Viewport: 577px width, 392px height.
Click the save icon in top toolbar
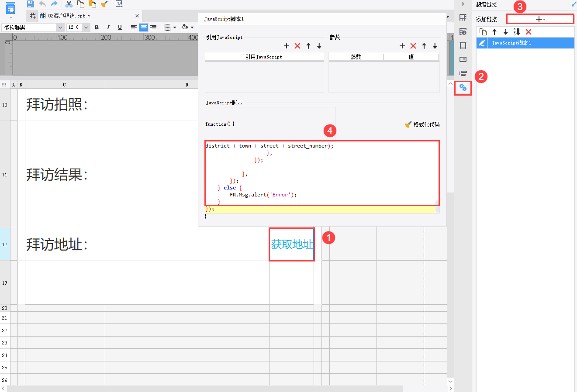[x=30, y=4]
